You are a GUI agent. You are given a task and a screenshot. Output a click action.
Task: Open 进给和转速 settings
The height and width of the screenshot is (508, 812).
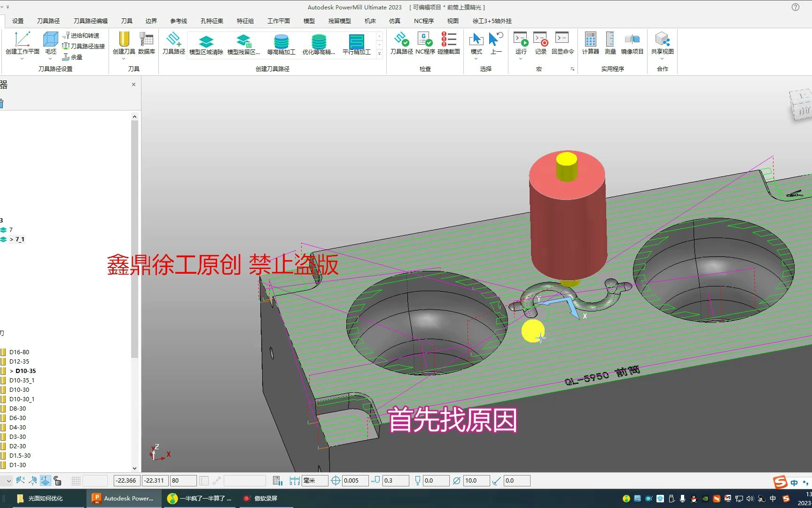pyautogui.click(x=81, y=35)
